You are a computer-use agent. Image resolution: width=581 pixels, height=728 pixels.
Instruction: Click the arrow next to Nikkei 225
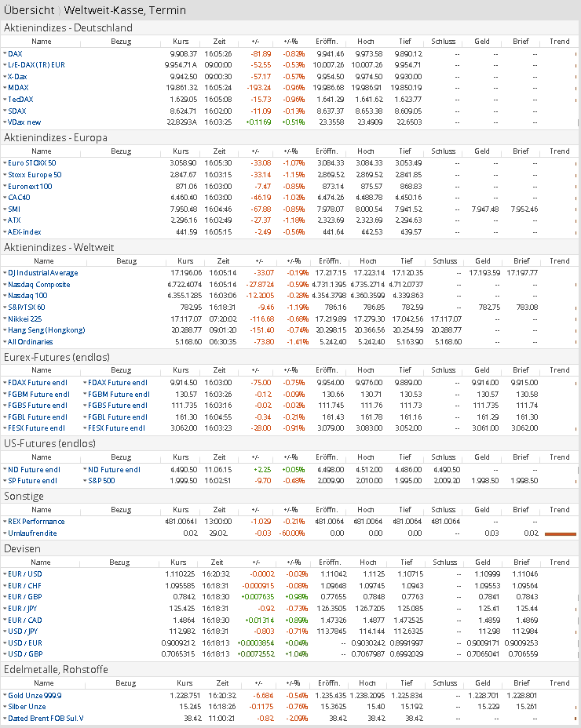pyautogui.click(x=4, y=318)
